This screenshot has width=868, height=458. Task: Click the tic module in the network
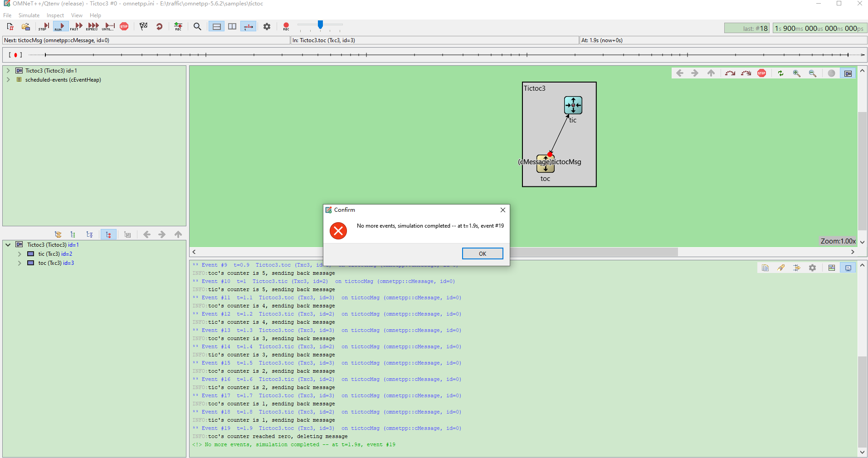pos(573,105)
